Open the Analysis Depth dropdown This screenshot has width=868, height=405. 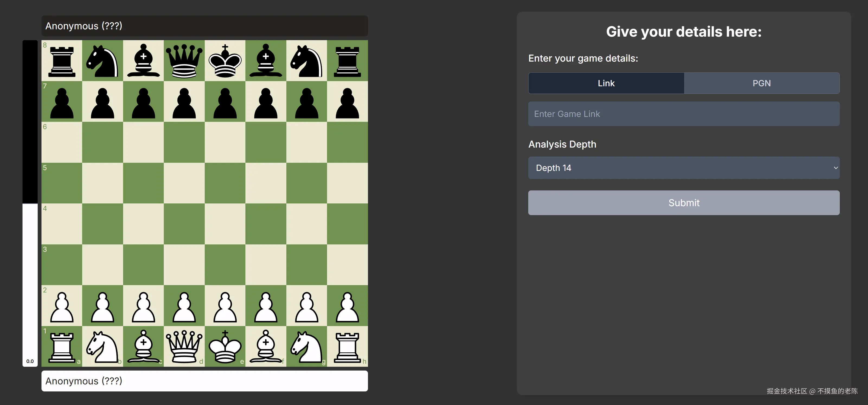click(683, 168)
